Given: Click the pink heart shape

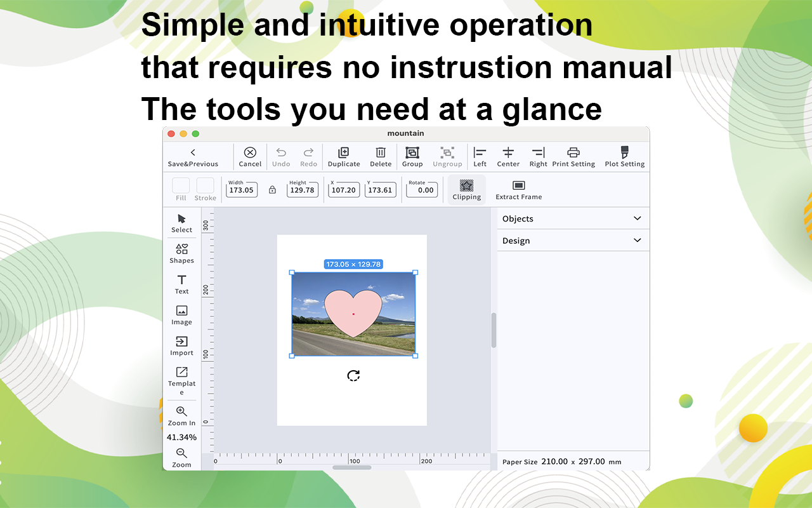Looking at the screenshot, I should coord(353,313).
